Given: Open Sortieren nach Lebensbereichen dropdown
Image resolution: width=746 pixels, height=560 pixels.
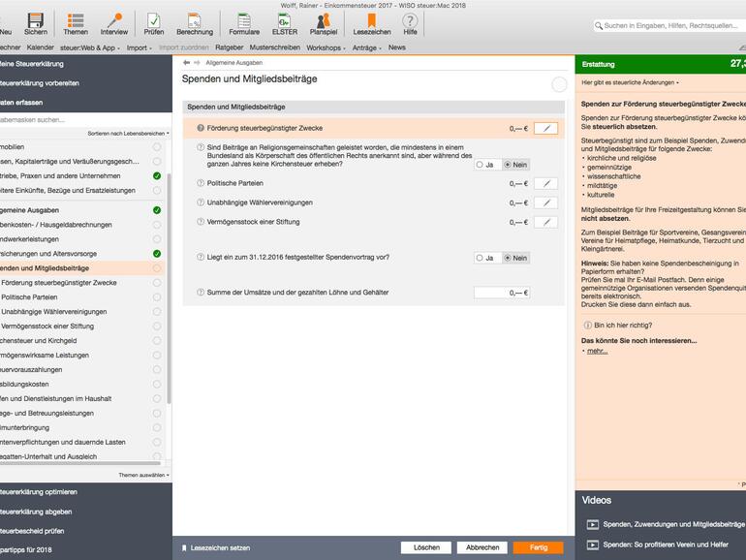Looking at the screenshot, I should pyautogui.click(x=128, y=133).
